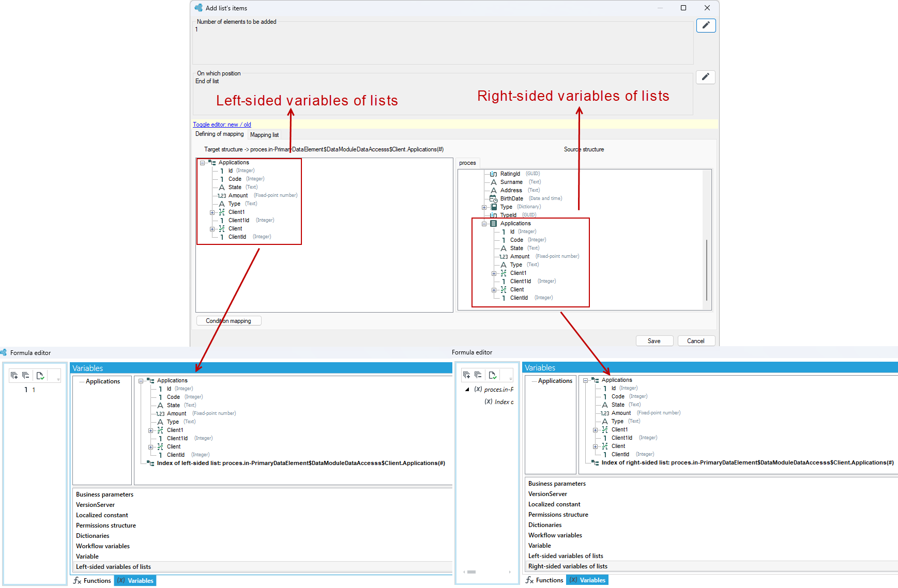Collapse the proces.in node in right Formula editor
Screen dimensions: 898x588
click(x=467, y=390)
